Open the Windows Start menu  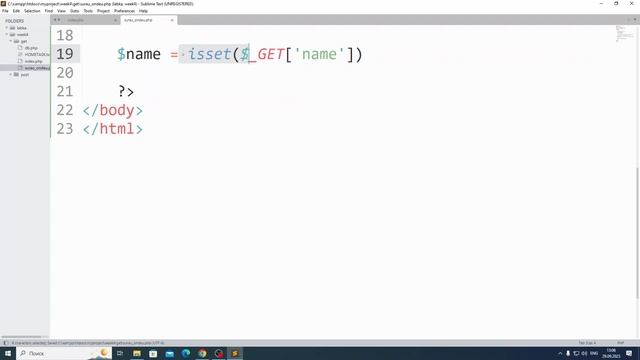tap(8, 353)
